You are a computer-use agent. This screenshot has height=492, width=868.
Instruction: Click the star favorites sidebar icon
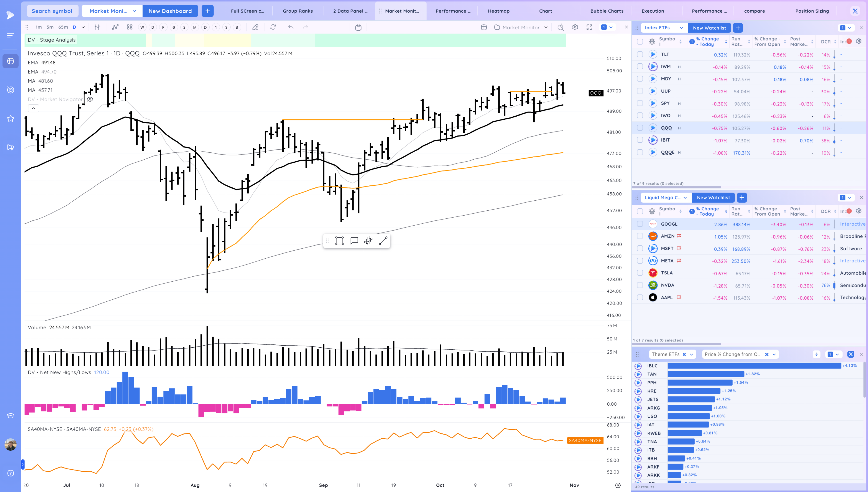click(10, 119)
